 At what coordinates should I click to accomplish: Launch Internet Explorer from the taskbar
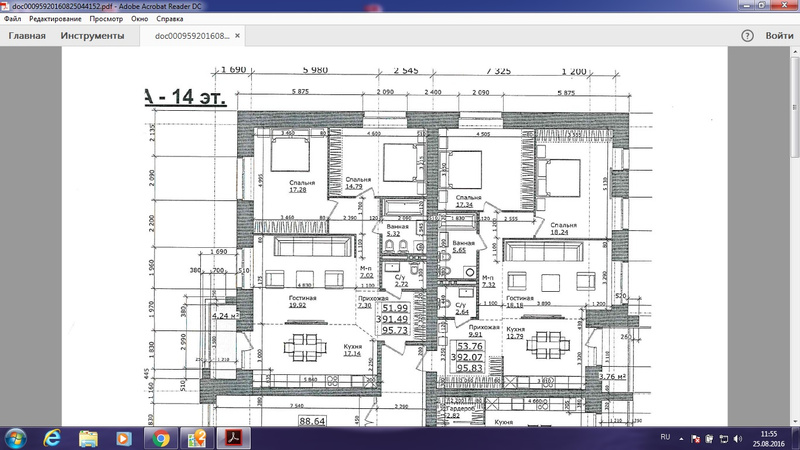click(52, 439)
